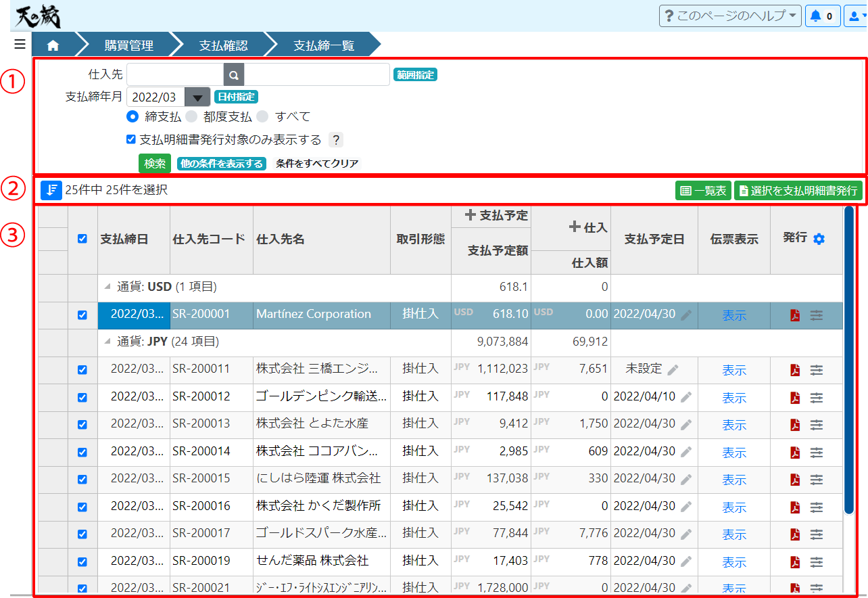Image resolution: width=868 pixels, height=598 pixels.
Task: Click the sort icon beside 25件中
Action: pyautogui.click(x=51, y=191)
